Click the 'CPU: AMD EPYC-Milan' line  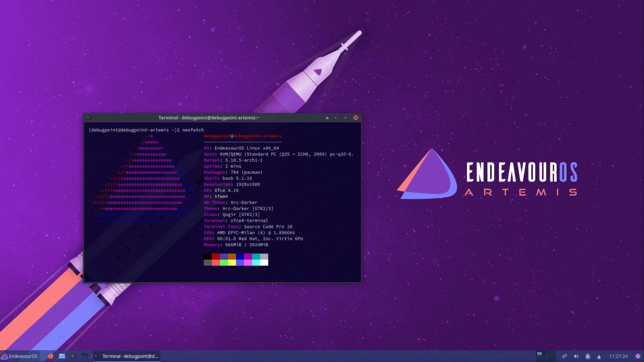249,233
